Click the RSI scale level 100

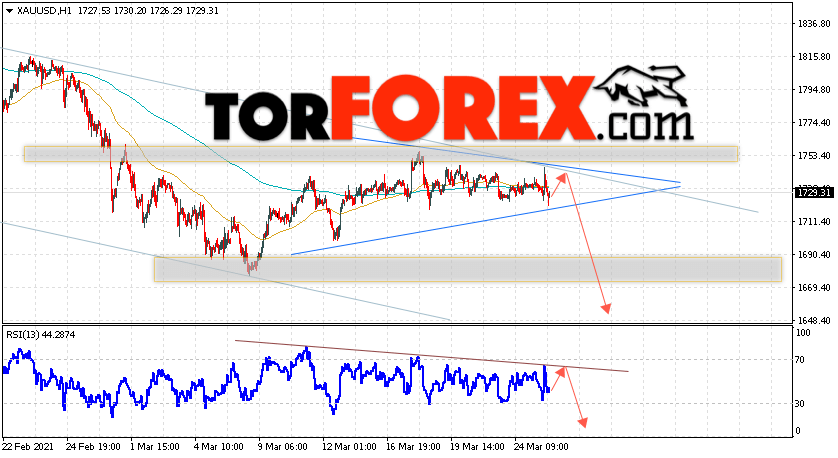coord(803,333)
